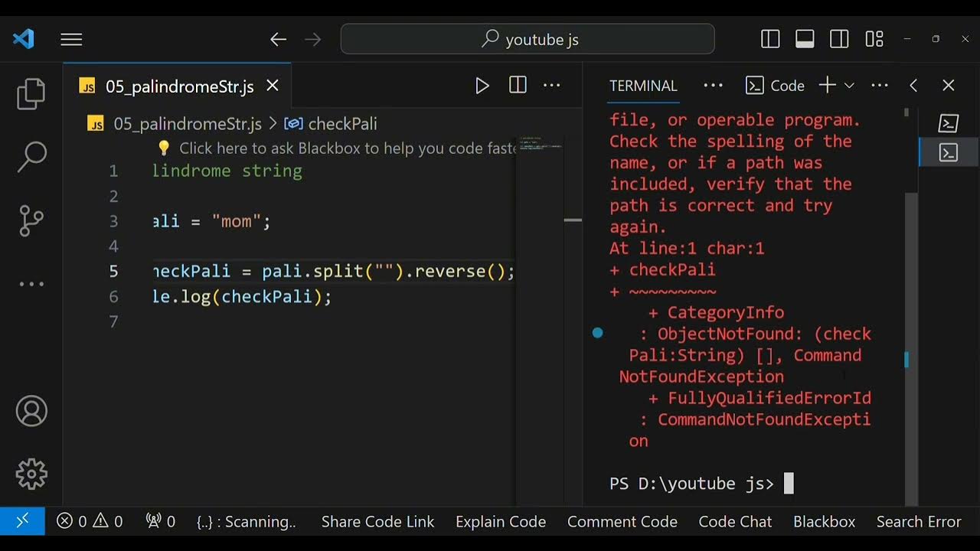Toggle the secondary side bar layout
This screenshot has height=551, width=980.
[x=839, y=39]
